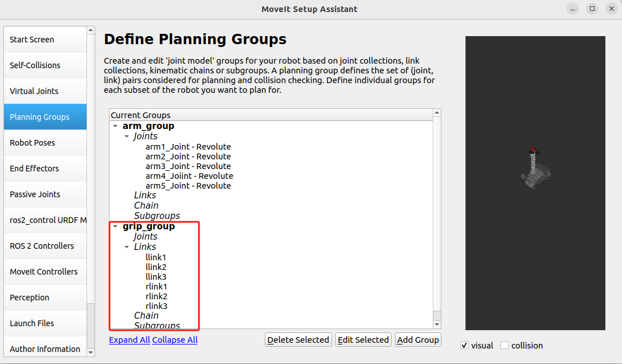Collapse the arm_group tree node
The height and width of the screenshot is (364, 622).
pos(115,126)
